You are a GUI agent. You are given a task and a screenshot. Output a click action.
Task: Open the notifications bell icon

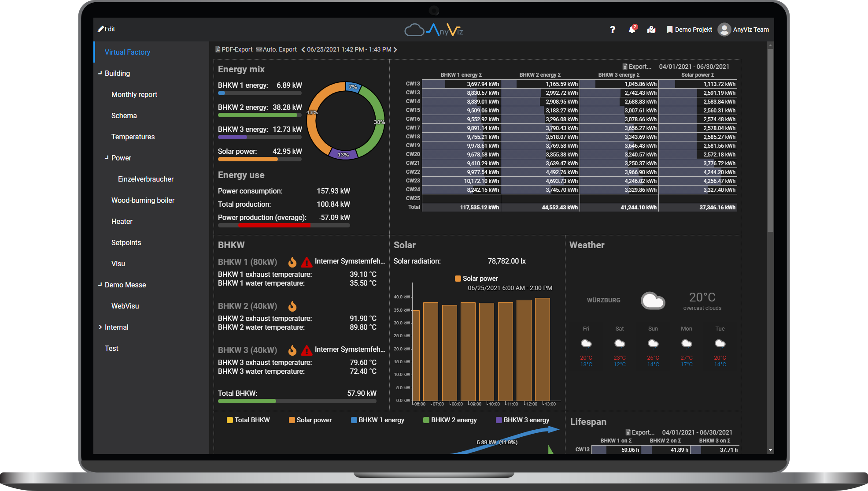[632, 30]
